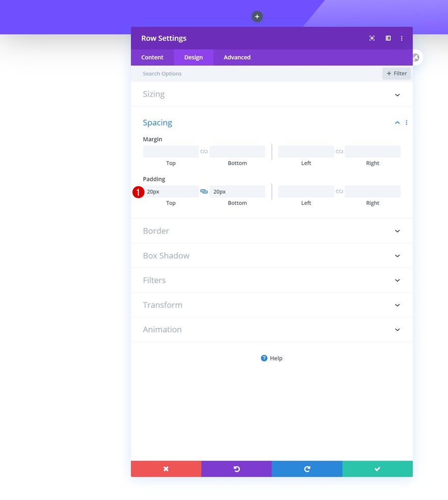The height and width of the screenshot is (500, 448).
Task: Open Spacing section three-dot options
Action: tap(406, 123)
